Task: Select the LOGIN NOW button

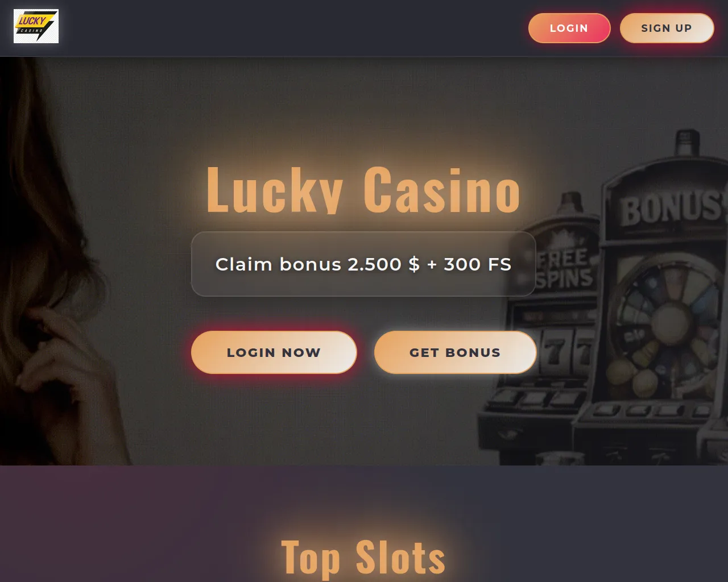Action: (x=274, y=352)
